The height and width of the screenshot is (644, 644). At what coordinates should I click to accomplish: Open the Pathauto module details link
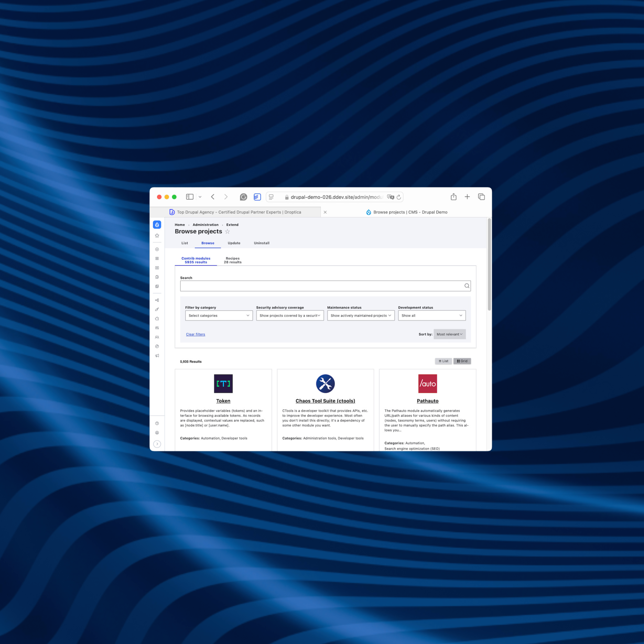(x=428, y=401)
